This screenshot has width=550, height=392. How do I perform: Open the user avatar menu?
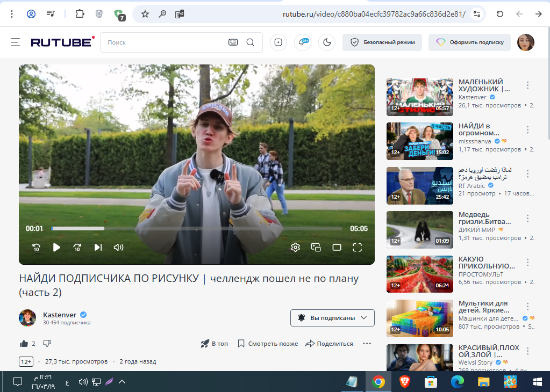tap(526, 42)
